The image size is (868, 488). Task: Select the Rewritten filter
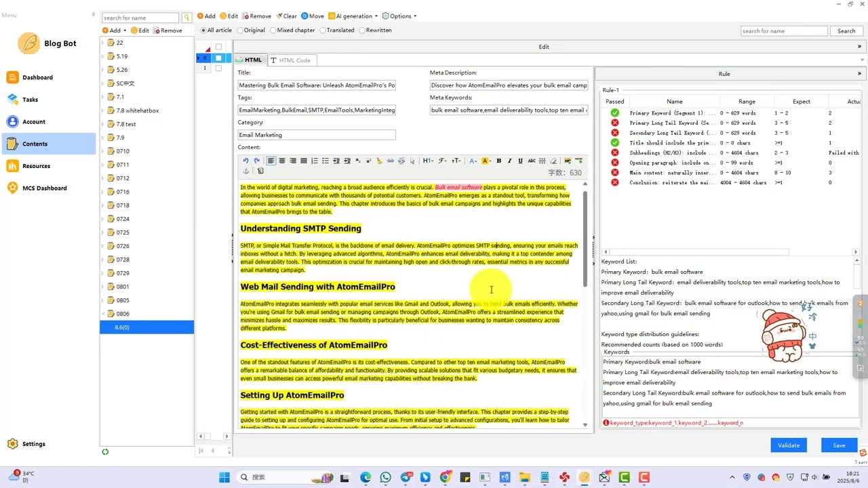tap(362, 30)
